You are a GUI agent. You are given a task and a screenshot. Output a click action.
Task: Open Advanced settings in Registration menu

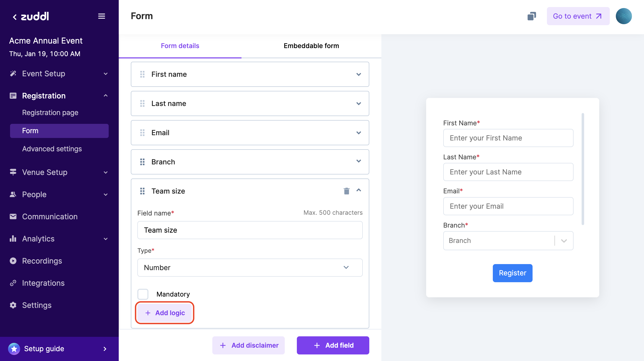52,149
